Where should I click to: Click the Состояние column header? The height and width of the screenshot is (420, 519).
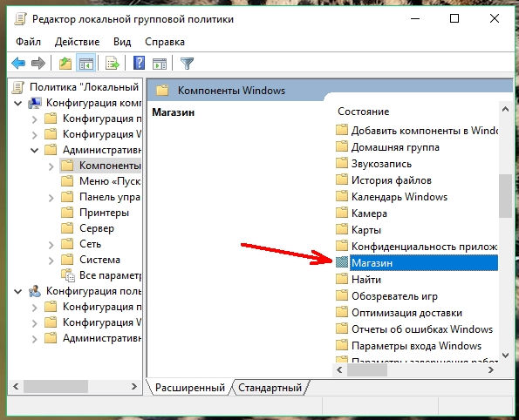pyautogui.click(x=363, y=112)
